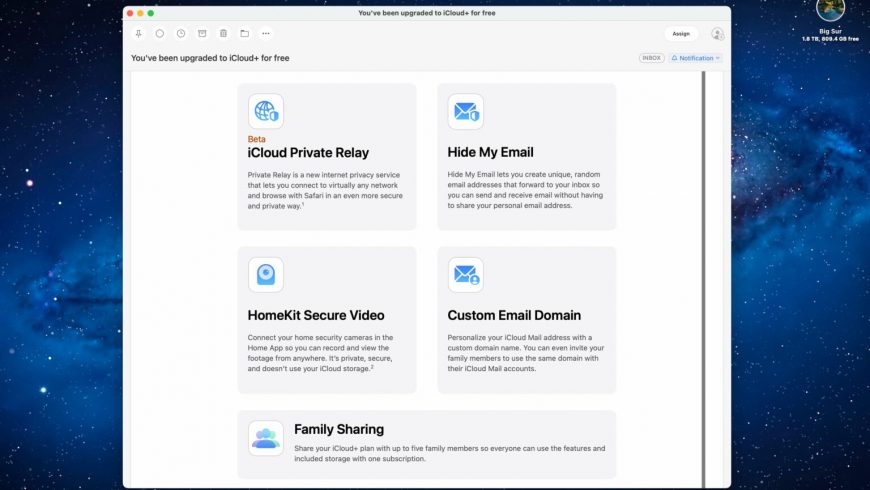Move the email using the folder icon
The image size is (870, 490).
click(245, 33)
